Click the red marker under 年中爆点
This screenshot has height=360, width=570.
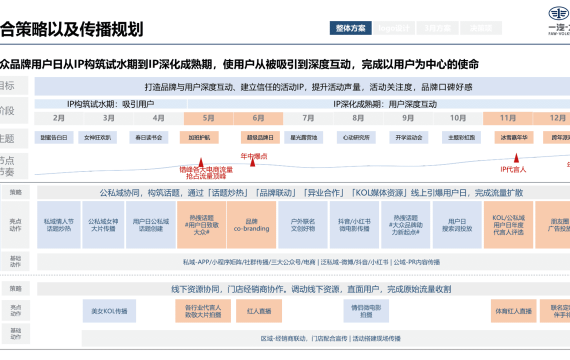click(252, 162)
